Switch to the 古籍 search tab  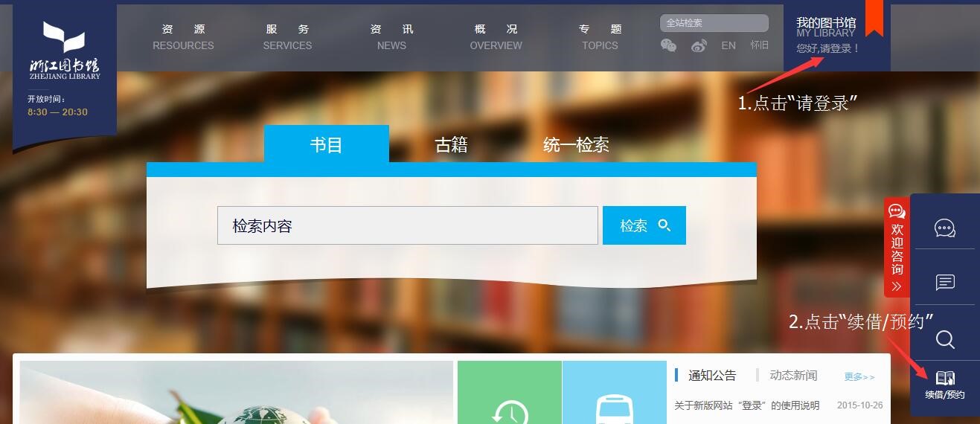pos(451,144)
